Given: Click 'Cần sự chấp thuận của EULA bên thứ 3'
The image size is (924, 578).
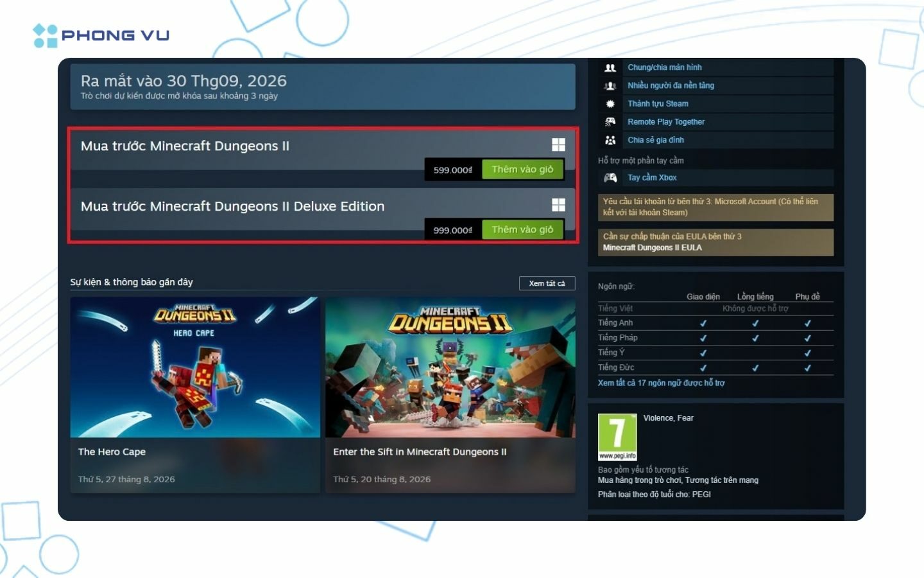Looking at the screenshot, I should [x=672, y=236].
